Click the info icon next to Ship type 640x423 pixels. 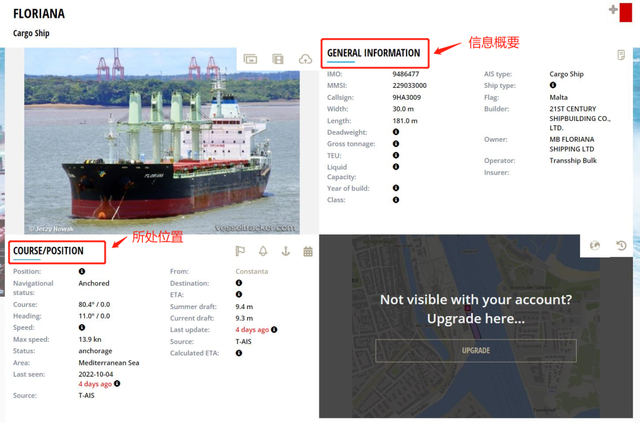553,85
